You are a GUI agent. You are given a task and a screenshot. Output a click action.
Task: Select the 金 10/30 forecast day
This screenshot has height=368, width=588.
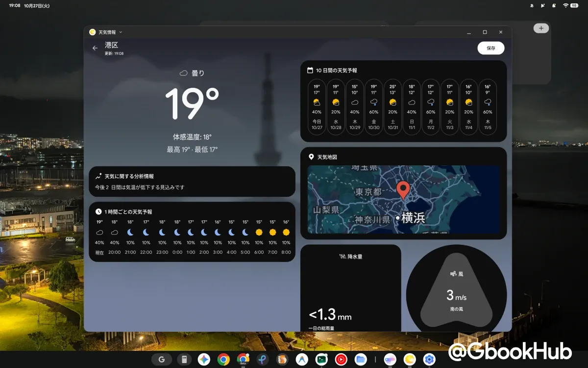pos(374,107)
